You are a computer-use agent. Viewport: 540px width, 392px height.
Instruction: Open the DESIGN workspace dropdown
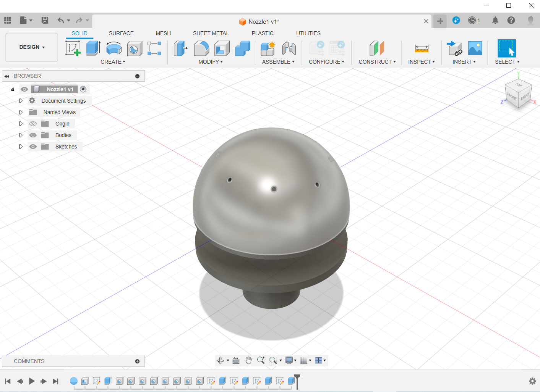click(32, 47)
